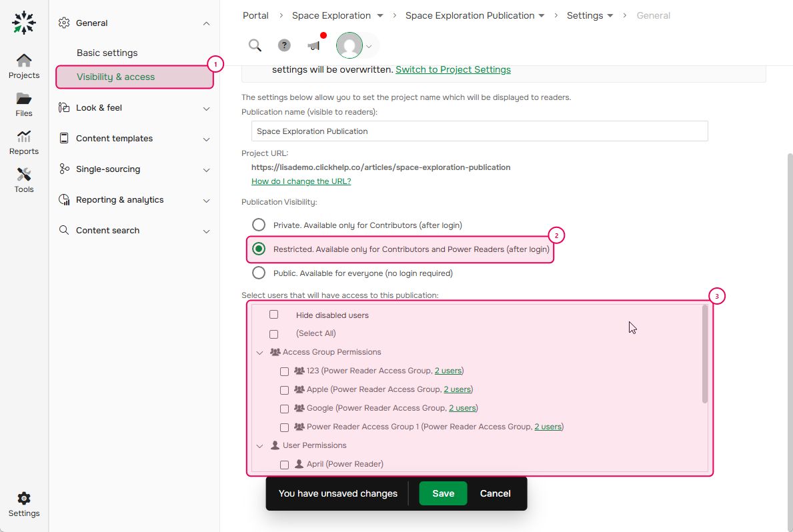The width and height of the screenshot is (793, 532).
Task: Open 2 users link for Power Reader Access Group 1
Action: [x=548, y=427]
